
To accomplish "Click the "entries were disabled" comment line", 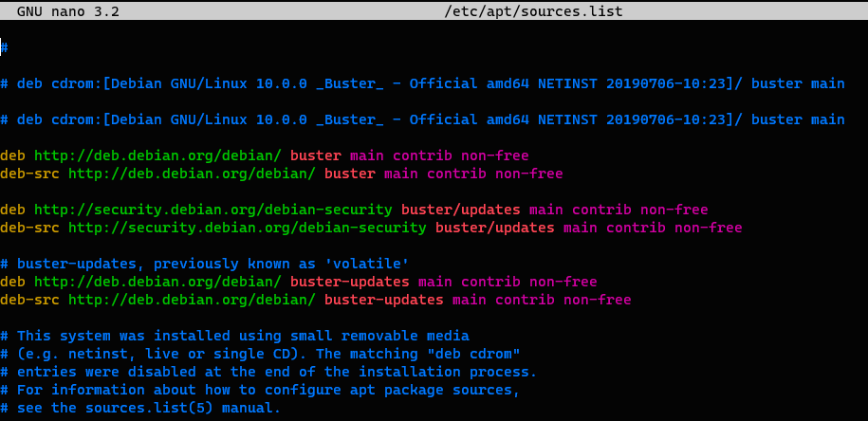I will point(275,372).
